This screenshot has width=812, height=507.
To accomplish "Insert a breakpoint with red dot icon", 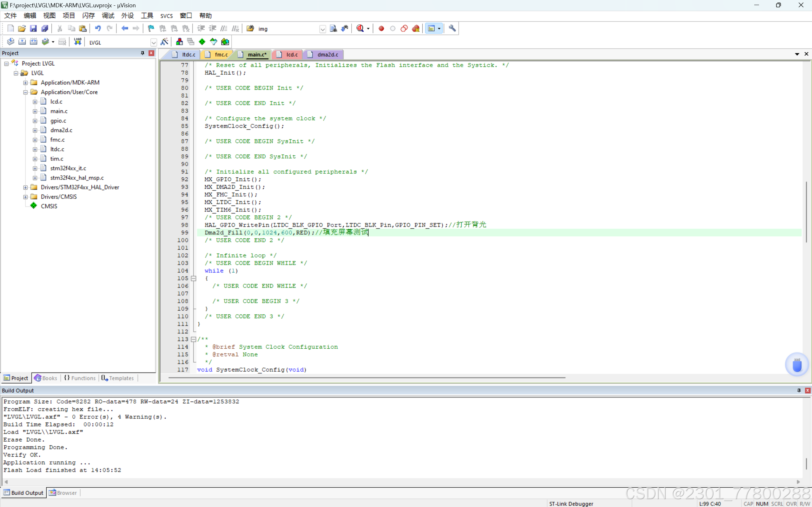I will pos(381,29).
